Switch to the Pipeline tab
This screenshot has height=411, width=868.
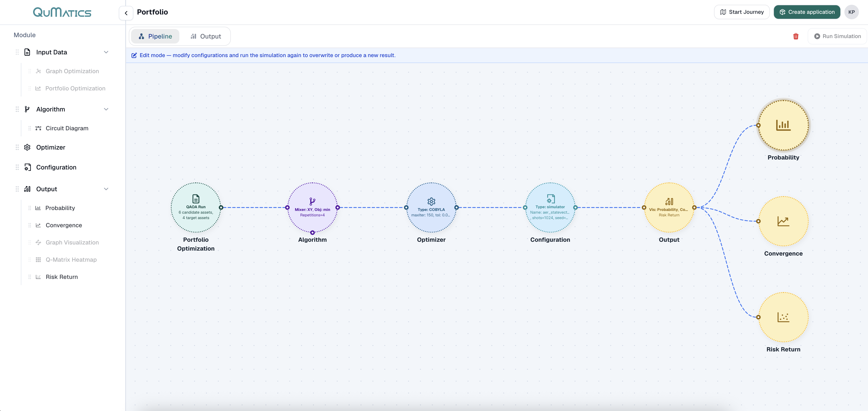[x=155, y=36]
